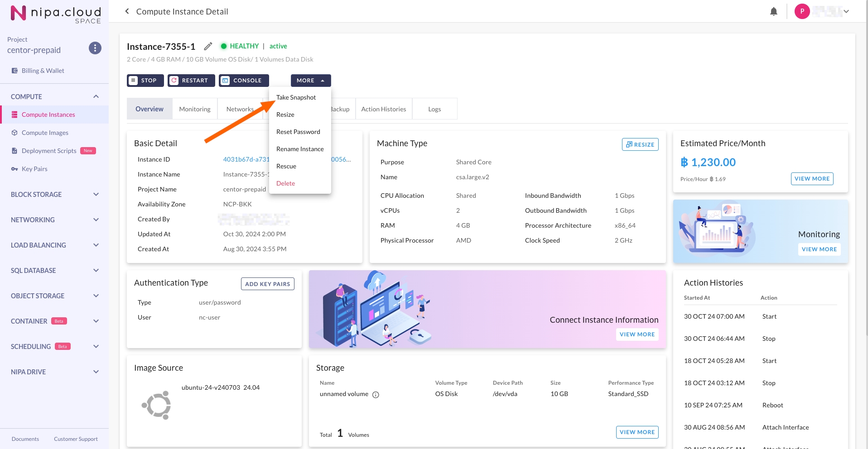Click the info icon next to unnamed volume
Image resolution: width=868 pixels, height=449 pixels.
(376, 395)
